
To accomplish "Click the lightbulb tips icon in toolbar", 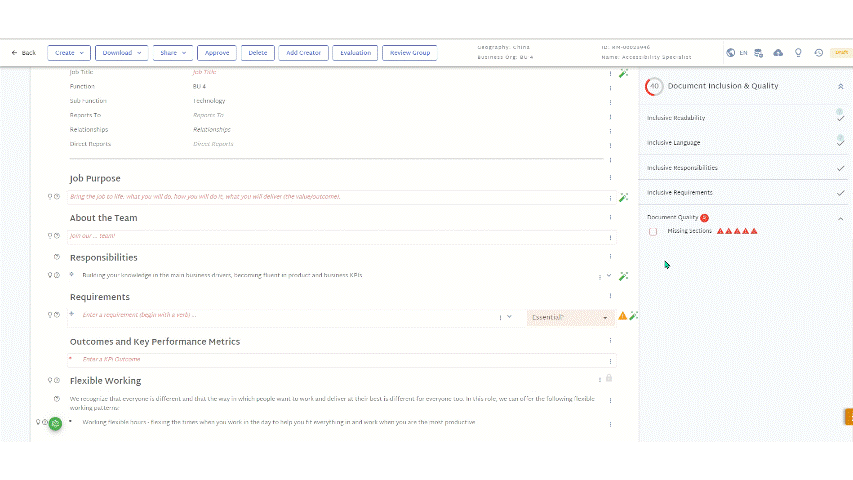I will 798,53.
